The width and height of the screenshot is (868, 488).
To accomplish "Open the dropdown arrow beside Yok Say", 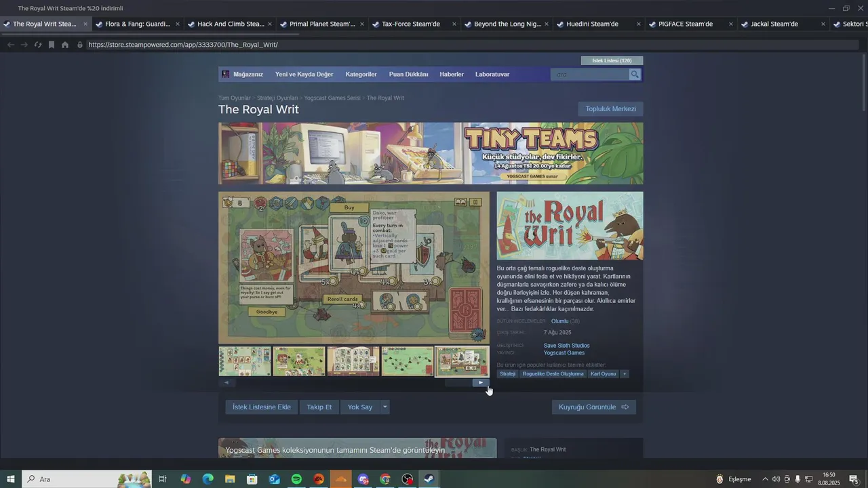I will (x=384, y=407).
